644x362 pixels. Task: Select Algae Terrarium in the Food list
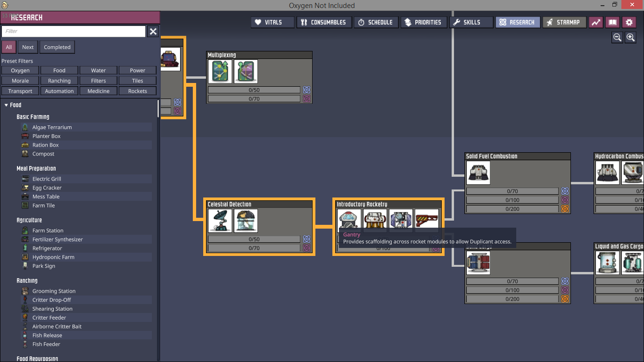[86, 127]
